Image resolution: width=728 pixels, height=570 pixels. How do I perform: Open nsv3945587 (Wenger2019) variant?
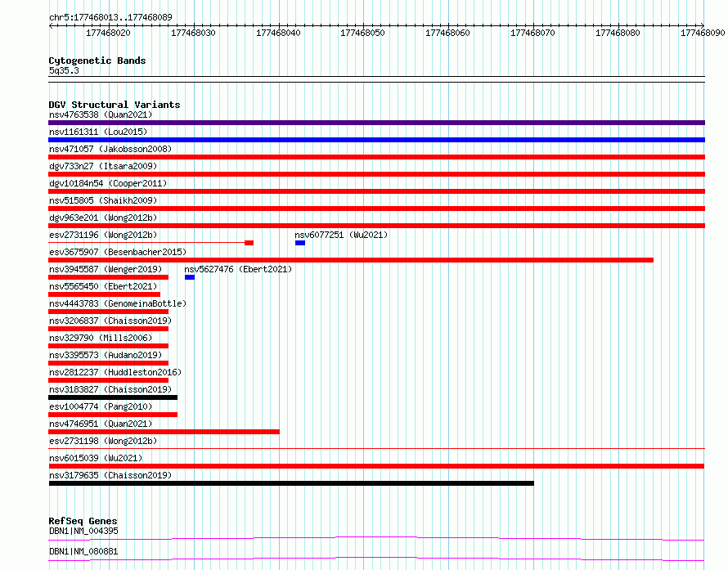(106, 269)
